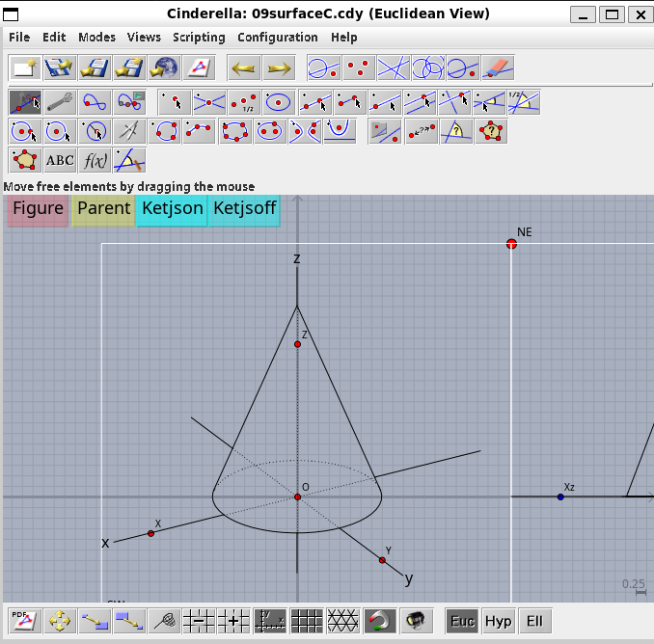The width and height of the screenshot is (654, 644).
Task: Toggle the square grid display
Action: click(307, 621)
